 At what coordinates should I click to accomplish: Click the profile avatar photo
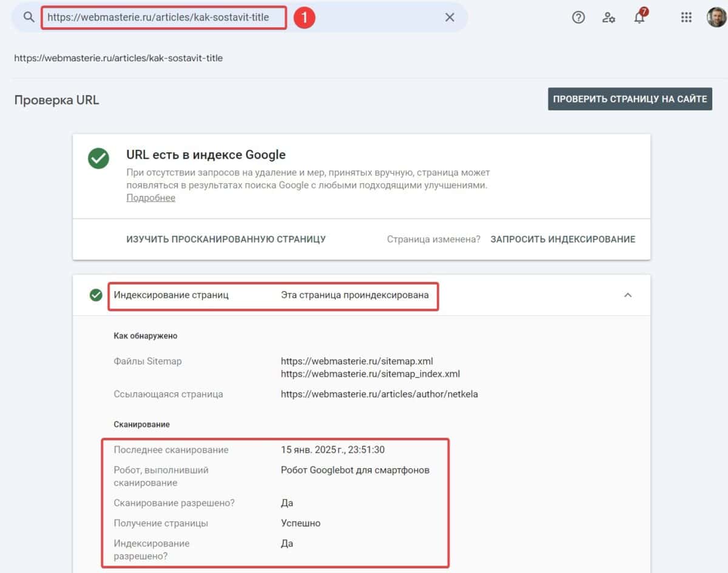(717, 17)
